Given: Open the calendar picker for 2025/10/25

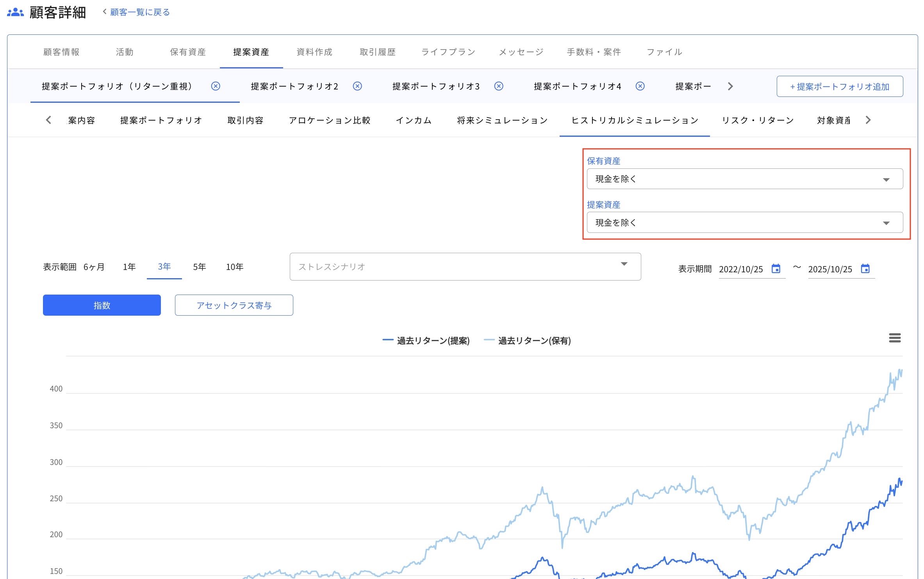Looking at the screenshot, I should point(866,269).
